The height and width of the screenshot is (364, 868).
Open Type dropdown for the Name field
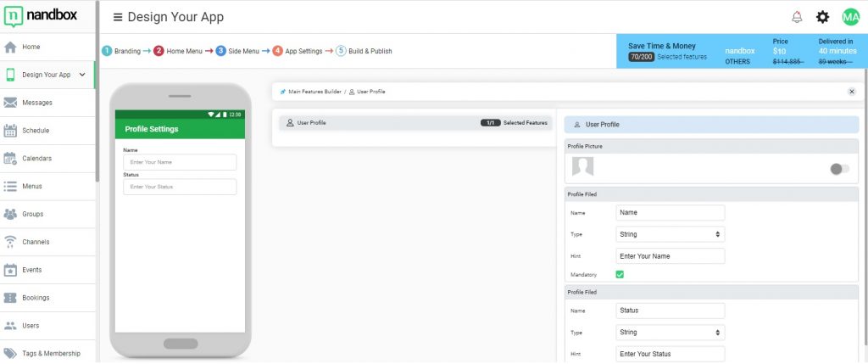pos(670,234)
